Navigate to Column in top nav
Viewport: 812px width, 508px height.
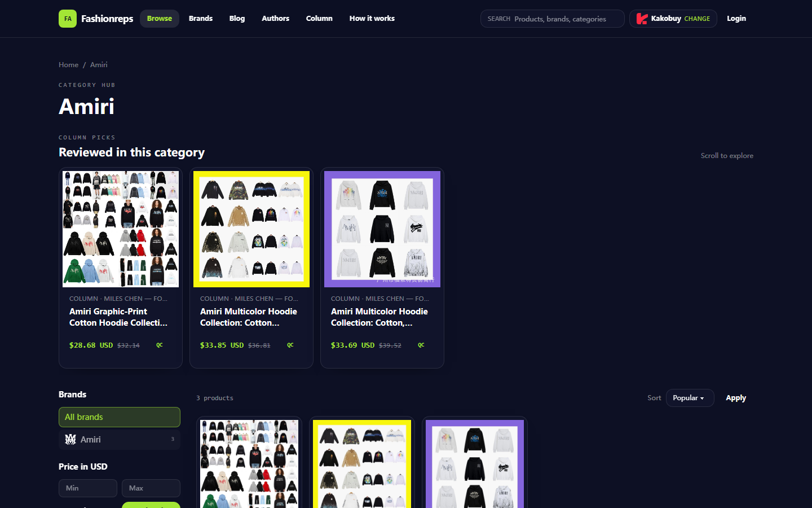tap(319, 19)
